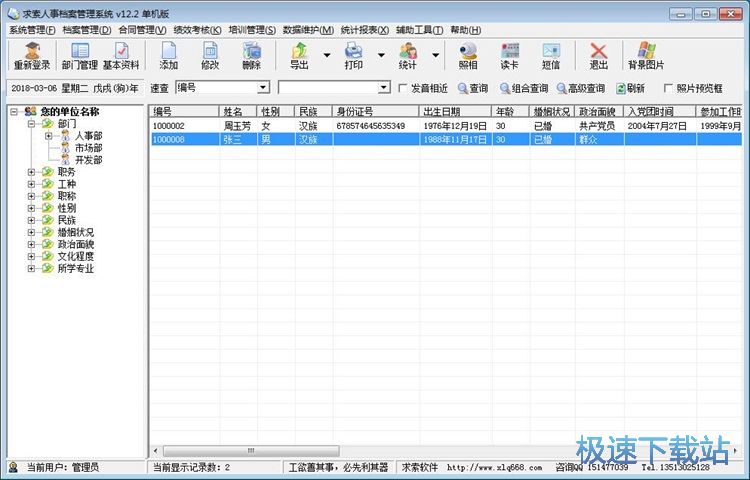Image resolution: width=750 pixels, height=480 pixels.
Task: Click the 删除 delete record icon
Action: point(251,56)
